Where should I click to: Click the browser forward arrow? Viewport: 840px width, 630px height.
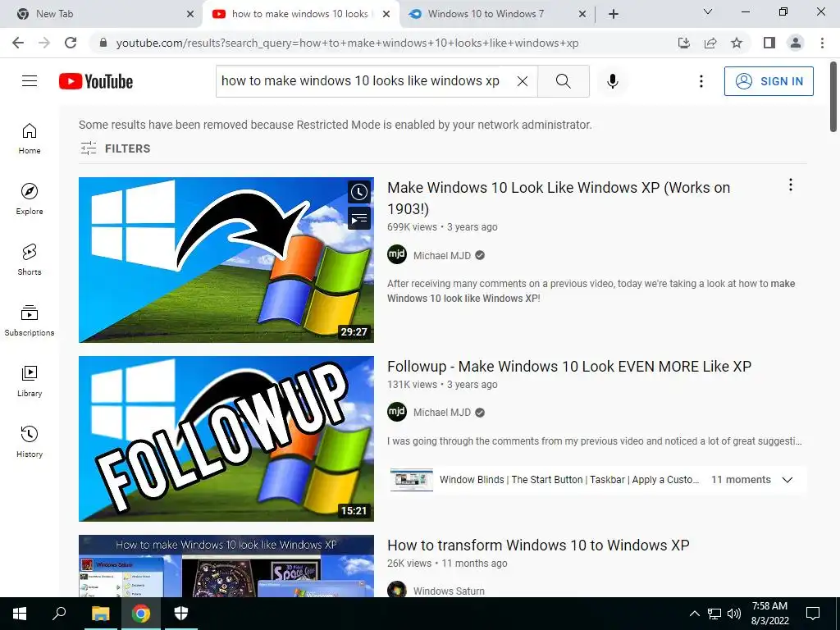pyautogui.click(x=44, y=43)
